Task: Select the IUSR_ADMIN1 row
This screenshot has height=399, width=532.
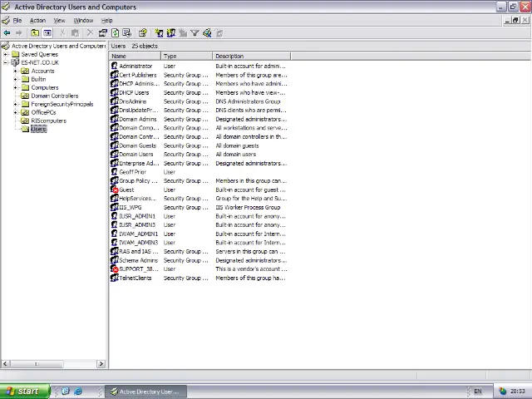Action: point(199,216)
